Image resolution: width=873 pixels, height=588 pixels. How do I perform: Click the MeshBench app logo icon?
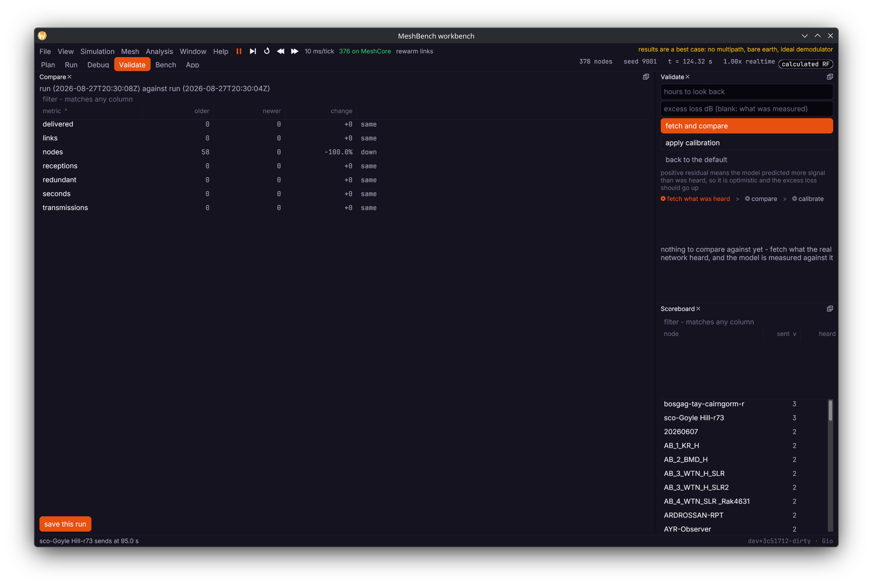42,36
